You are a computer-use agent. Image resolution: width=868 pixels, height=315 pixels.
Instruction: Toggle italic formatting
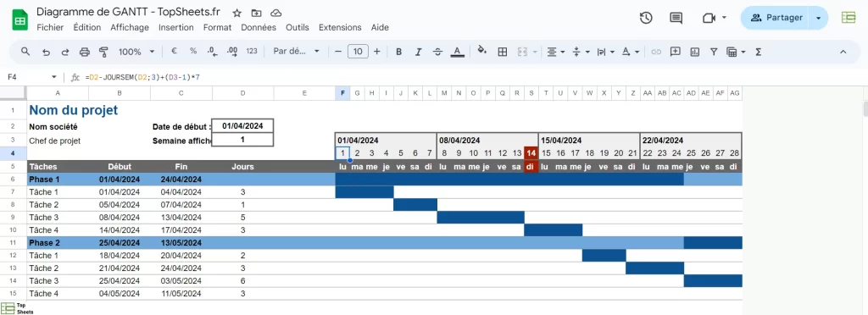pyautogui.click(x=418, y=52)
